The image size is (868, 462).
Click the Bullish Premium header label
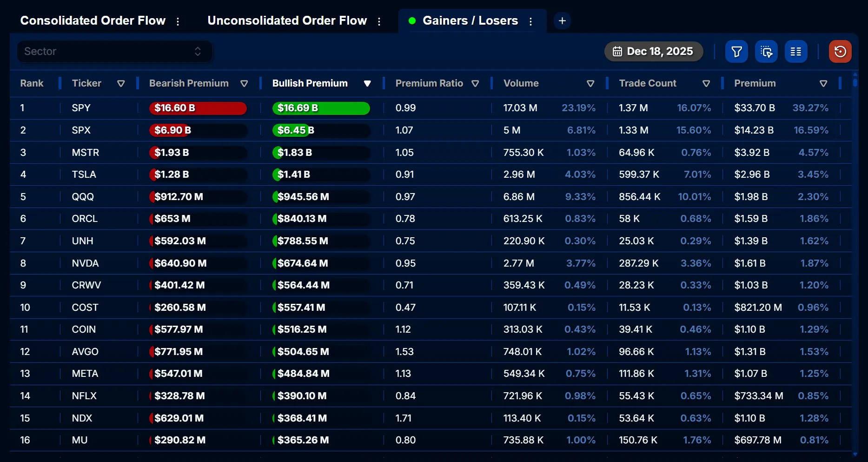pos(310,83)
